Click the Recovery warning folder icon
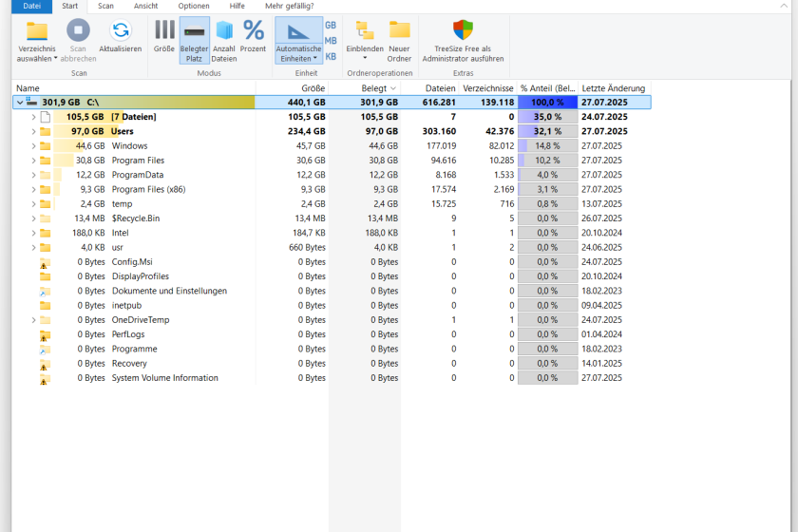798x532 pixels. click(x=45, y=364)
